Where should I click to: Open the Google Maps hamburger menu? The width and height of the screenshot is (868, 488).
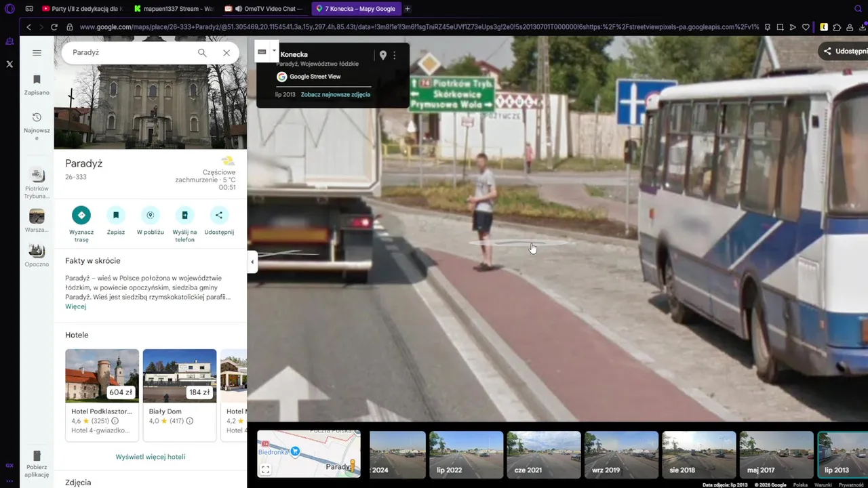(37, 53)
